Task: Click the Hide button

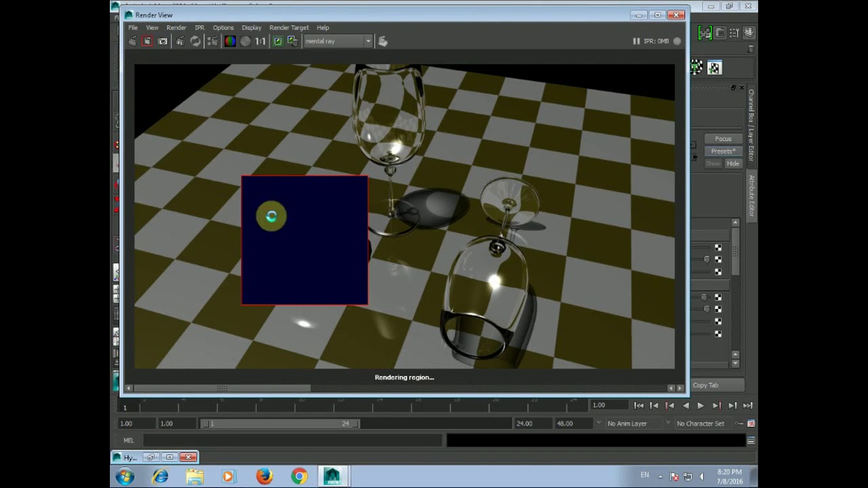Action: [733, 163]
